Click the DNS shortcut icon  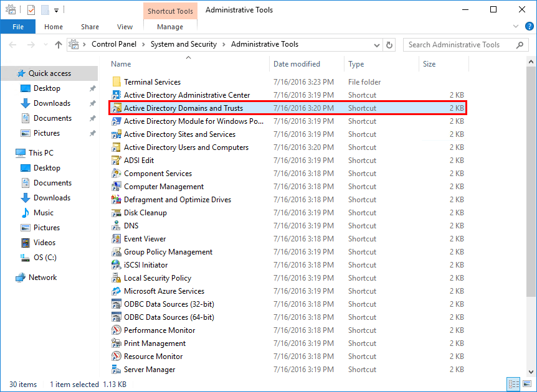point(116,226)
